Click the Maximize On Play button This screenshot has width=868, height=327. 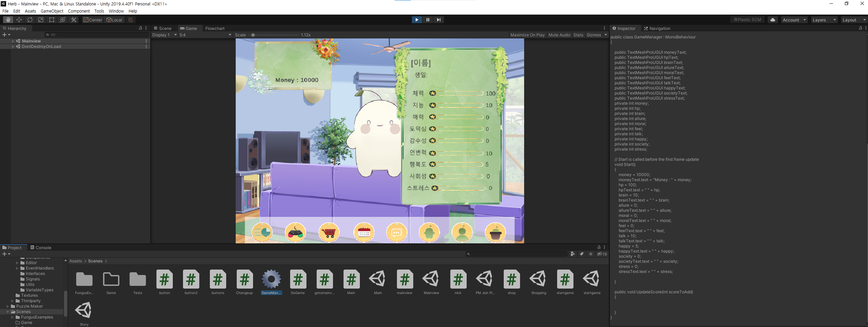click(527, 35)
